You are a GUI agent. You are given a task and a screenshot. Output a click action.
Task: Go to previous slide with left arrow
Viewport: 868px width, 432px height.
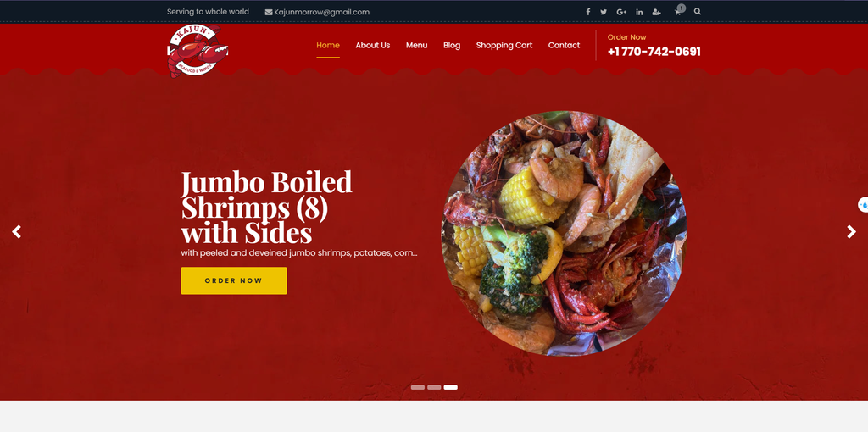click(x=17, y=232)
